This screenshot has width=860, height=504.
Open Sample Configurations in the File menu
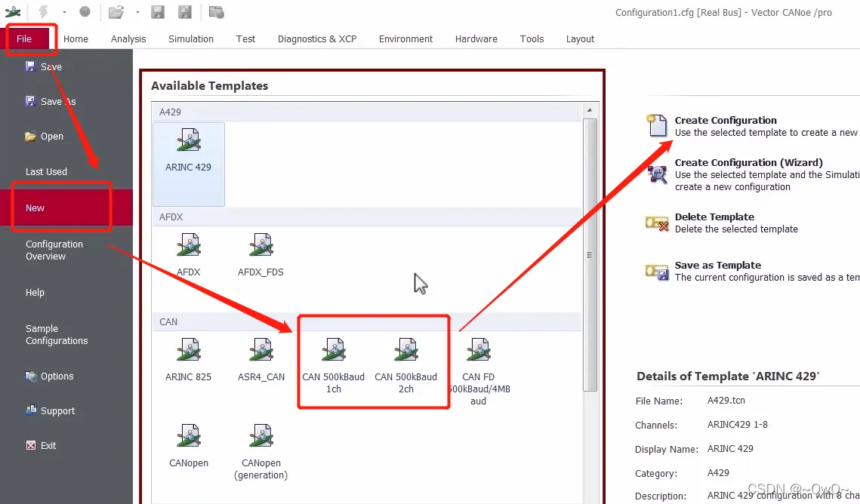57,334
